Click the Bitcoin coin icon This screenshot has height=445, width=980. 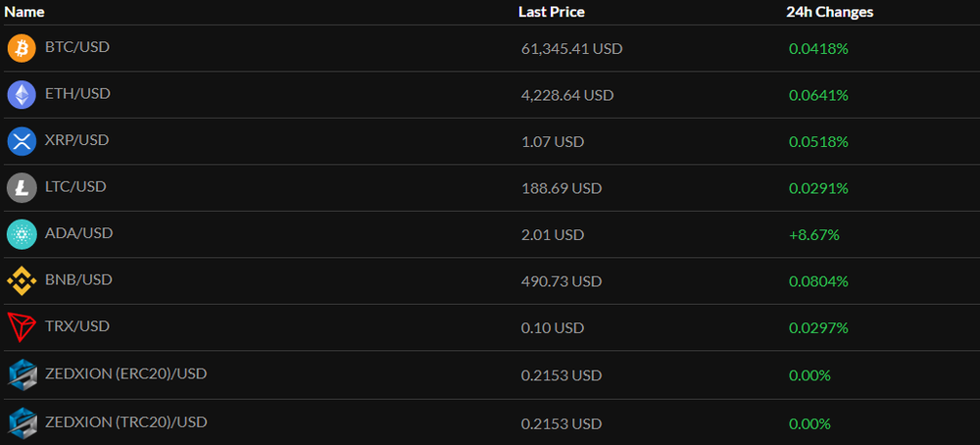tap(22, 48)
